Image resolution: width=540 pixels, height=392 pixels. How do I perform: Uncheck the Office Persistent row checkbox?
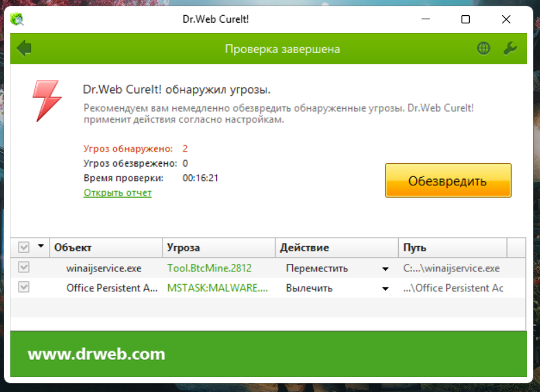point(23,287)
